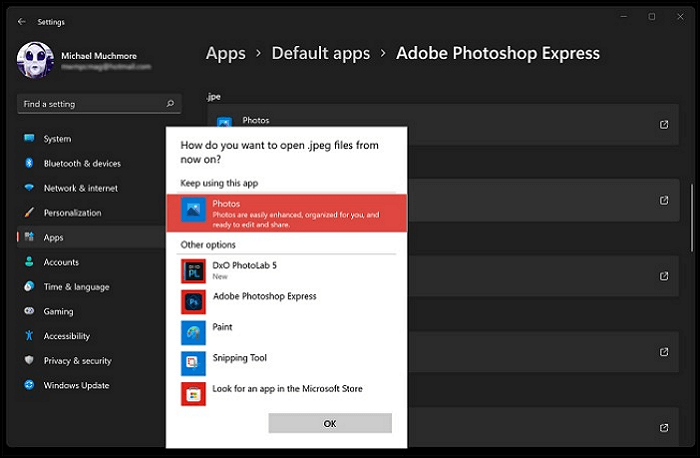
Task: Click the Photoshop Express Ps icon
Action: point(193,302)
